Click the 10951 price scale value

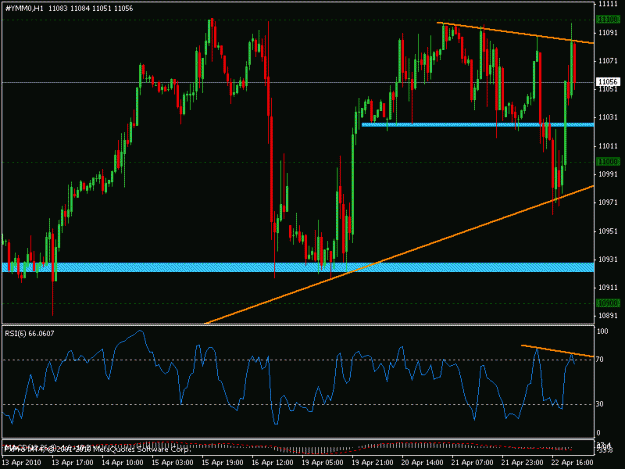pyautogui.click(x=608, y=231)
